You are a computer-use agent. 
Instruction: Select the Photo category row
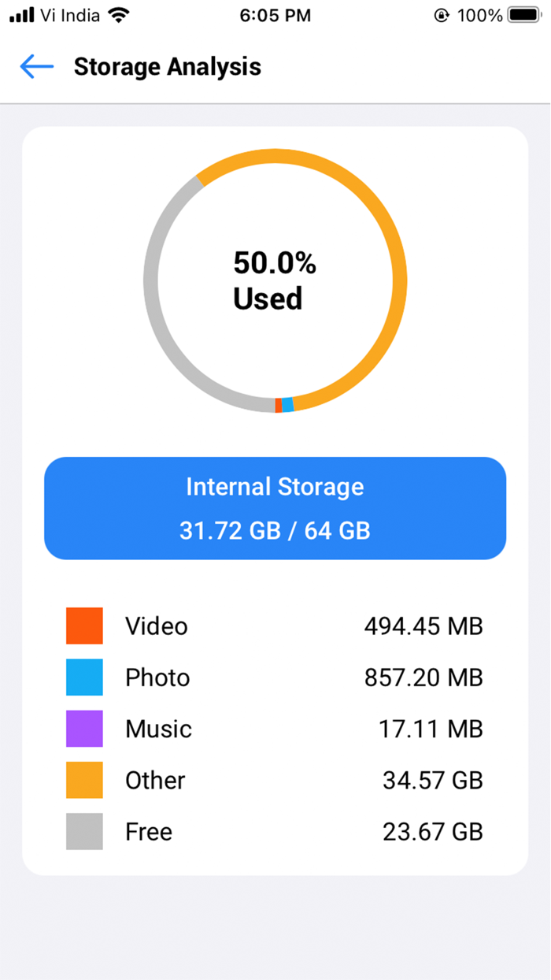[x=275, y=677]
